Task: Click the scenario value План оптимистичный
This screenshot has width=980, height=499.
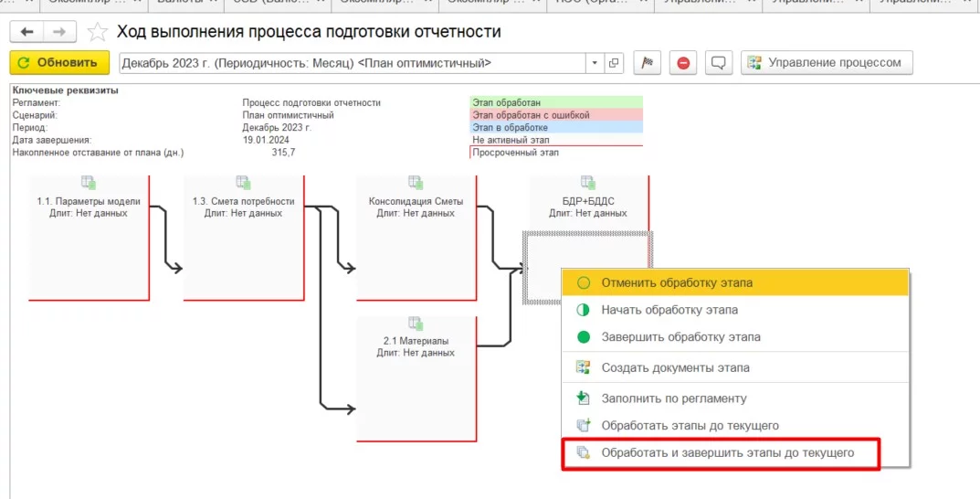Action: click(288, 115)
